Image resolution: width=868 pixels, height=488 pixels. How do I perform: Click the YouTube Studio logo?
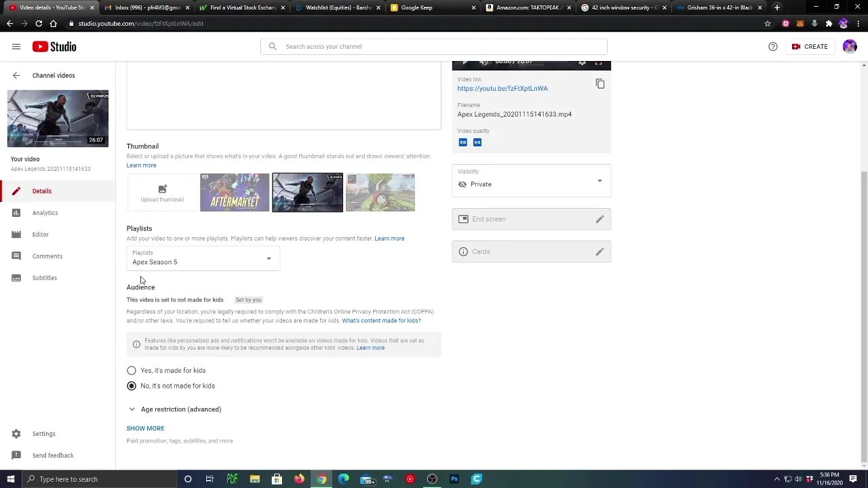click(x=54, y=47)
